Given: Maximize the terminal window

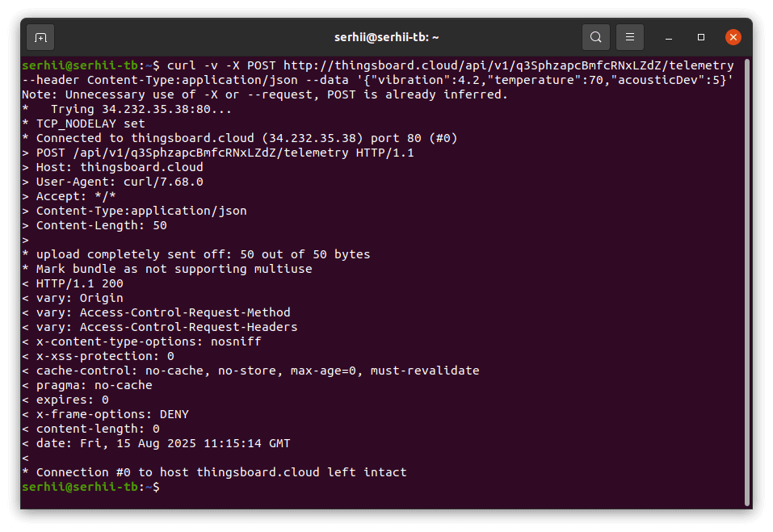Looking at the screenshot, I should coord(700,37).
